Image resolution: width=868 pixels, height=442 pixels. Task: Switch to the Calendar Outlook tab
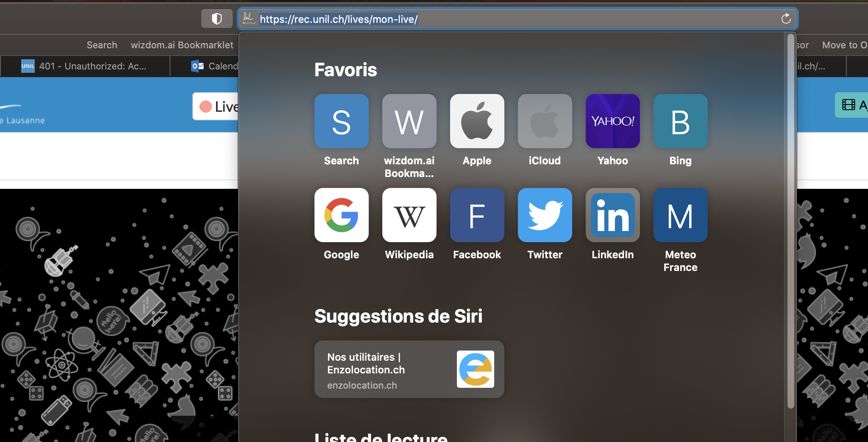214,66
